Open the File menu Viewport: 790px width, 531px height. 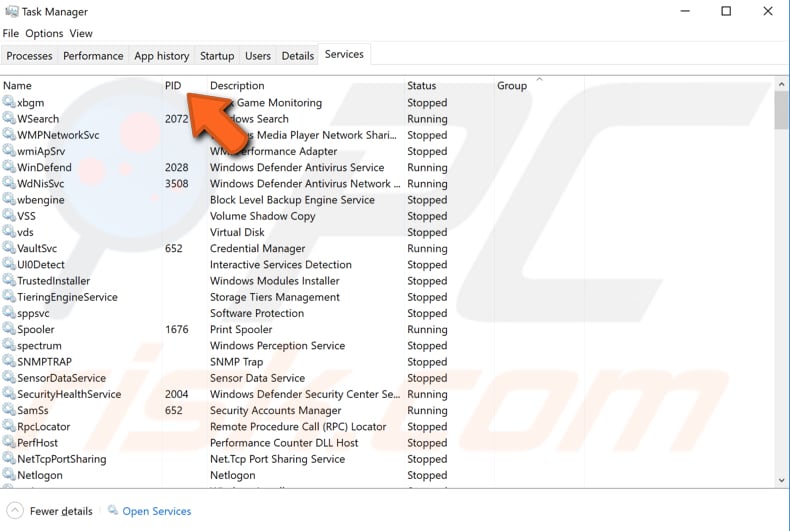coord(11,33)
